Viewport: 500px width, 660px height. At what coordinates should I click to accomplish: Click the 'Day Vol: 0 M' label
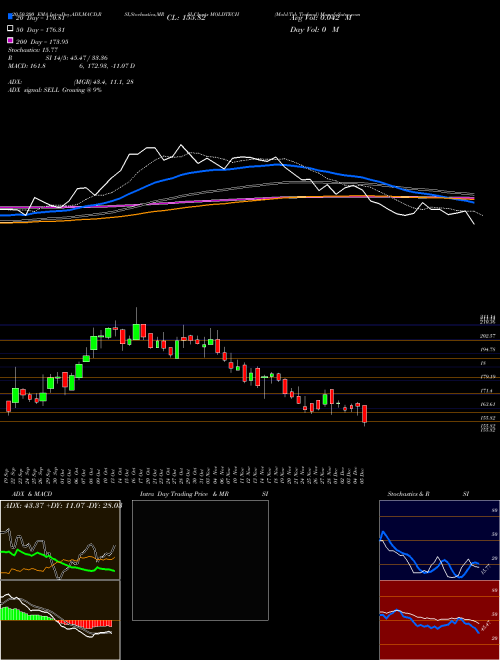click(x=314, y=30)
